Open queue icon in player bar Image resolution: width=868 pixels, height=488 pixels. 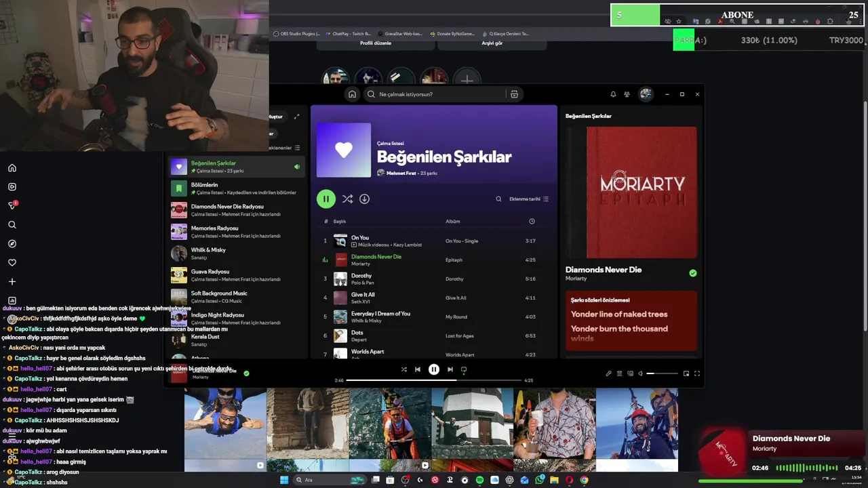(619, 373)
